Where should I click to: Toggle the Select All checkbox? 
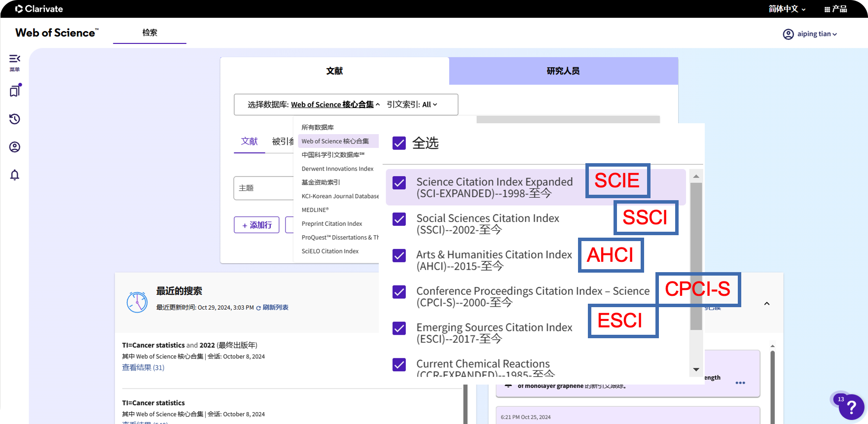[399, 143]
